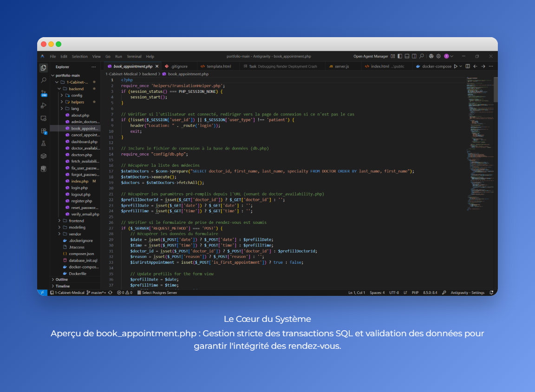
Task: Synchronize changes icon in status bar
Action: click(x=110, y=293)
